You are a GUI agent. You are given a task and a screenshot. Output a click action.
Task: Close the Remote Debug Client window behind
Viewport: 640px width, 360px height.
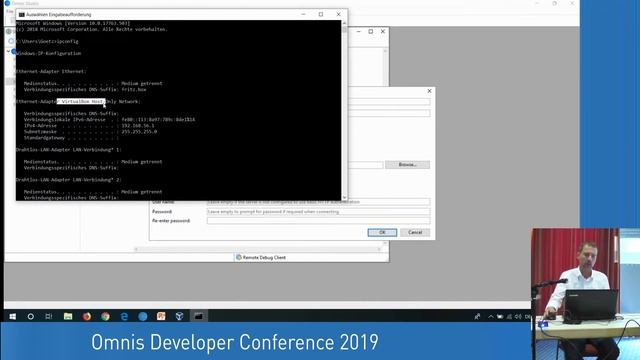point(383,31)
